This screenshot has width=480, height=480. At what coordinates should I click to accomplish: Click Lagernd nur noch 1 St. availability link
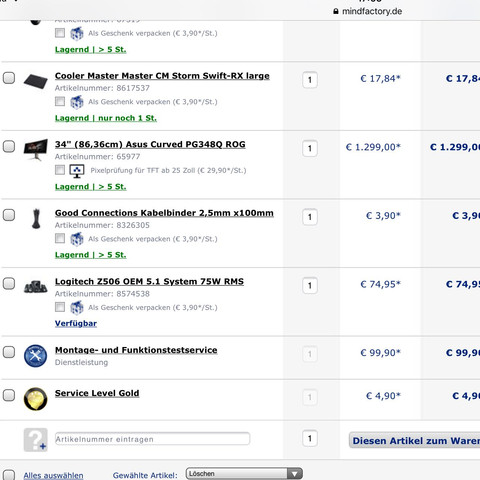106,118
